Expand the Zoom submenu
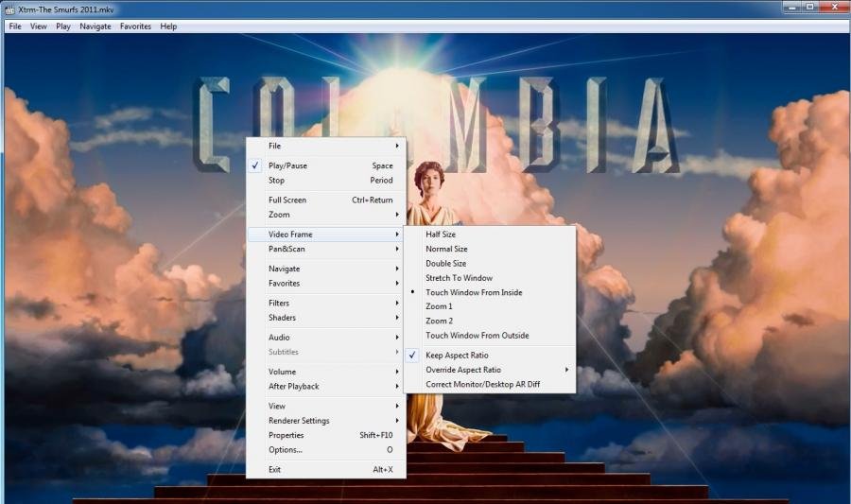Screen dimensions: 851x504 tap(325, 215)
